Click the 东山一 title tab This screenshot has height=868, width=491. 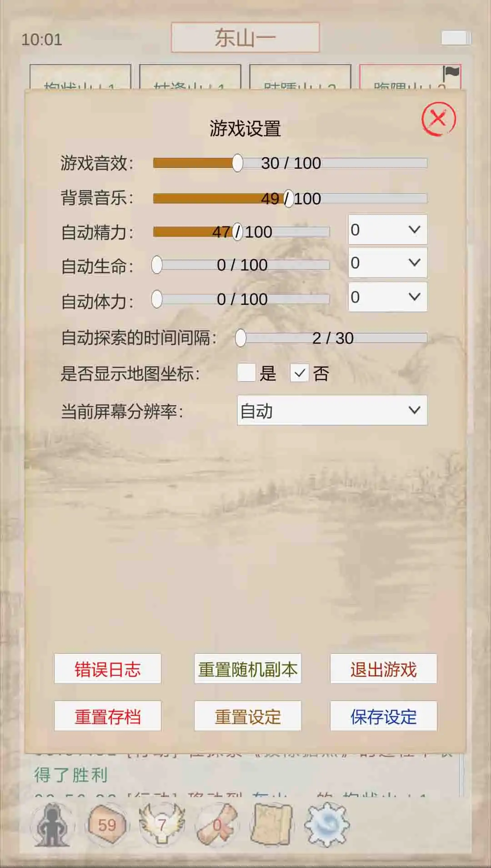click(x=245, y=38)
